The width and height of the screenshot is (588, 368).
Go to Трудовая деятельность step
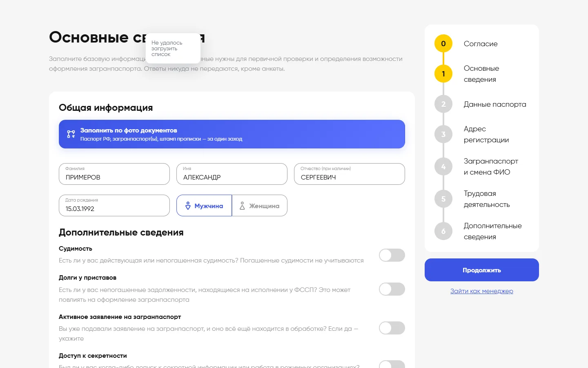coord(487,199)
